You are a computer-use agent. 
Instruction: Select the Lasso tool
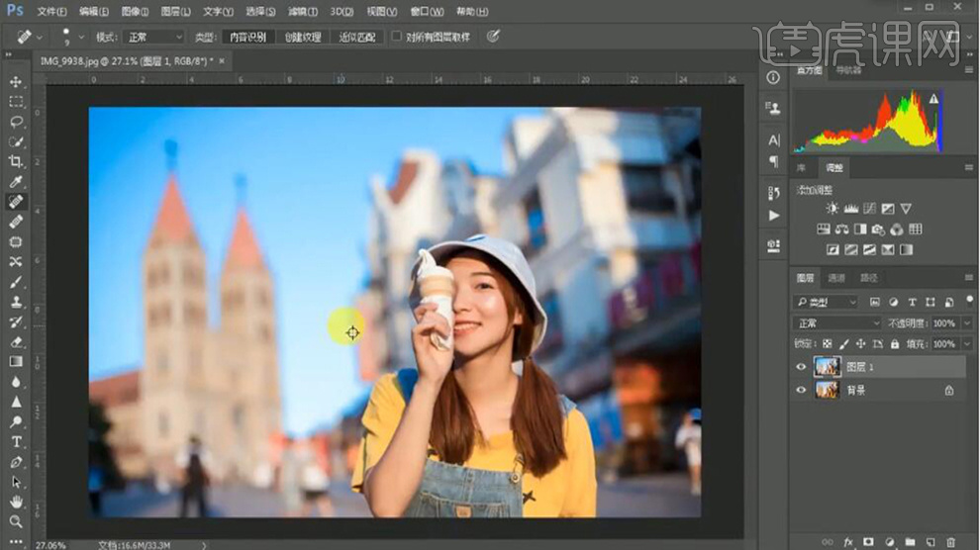16,122
